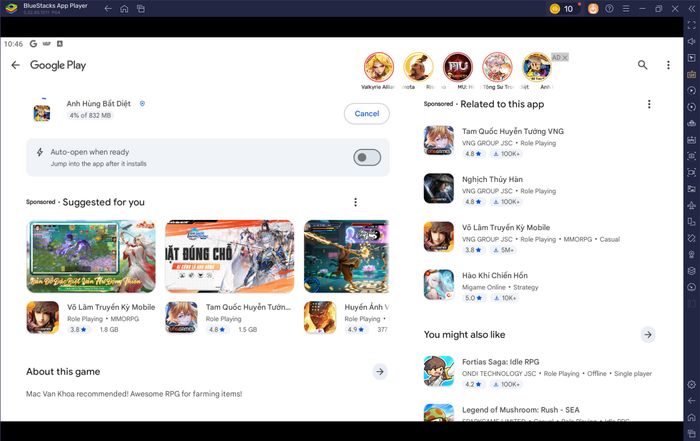Screen dimensions: 700x441
Task: Go back using the Google Play back arrow
Action: tap(16, 65)
